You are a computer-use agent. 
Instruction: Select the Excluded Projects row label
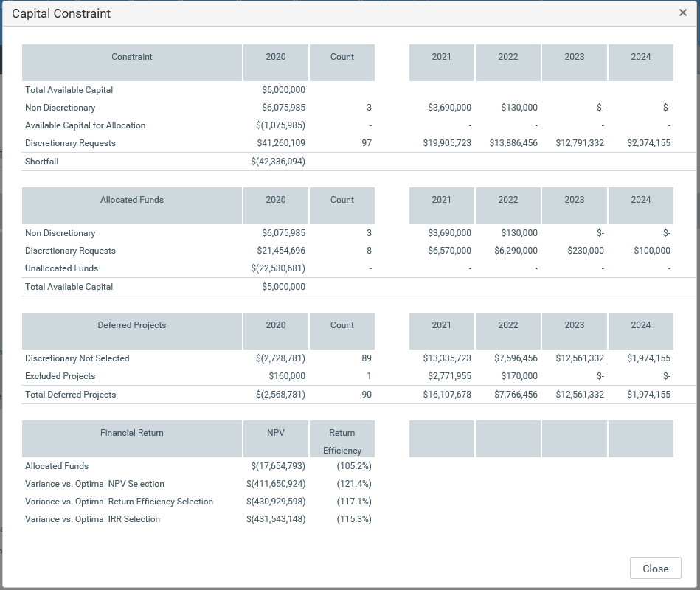[60, 376]
